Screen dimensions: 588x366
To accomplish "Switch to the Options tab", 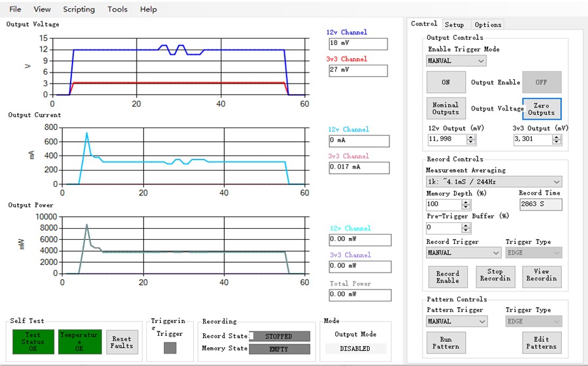I will (x=488, y=25).
